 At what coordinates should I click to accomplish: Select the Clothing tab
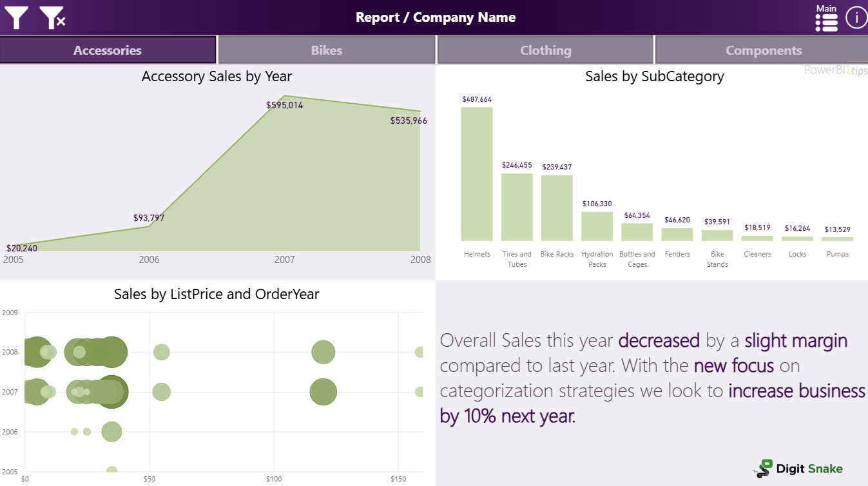546,50
